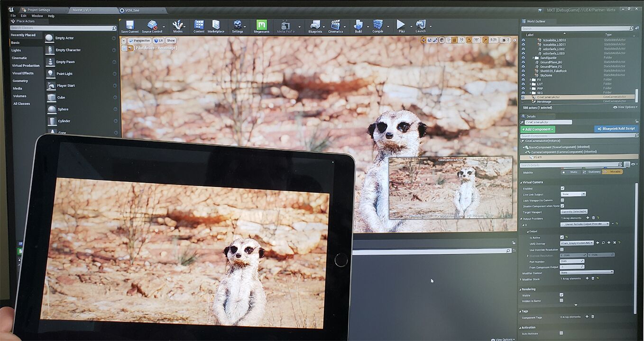Check the Hidden in Game checkbox
This screenshot has height=341, width=644.
(x=561, y=300)
